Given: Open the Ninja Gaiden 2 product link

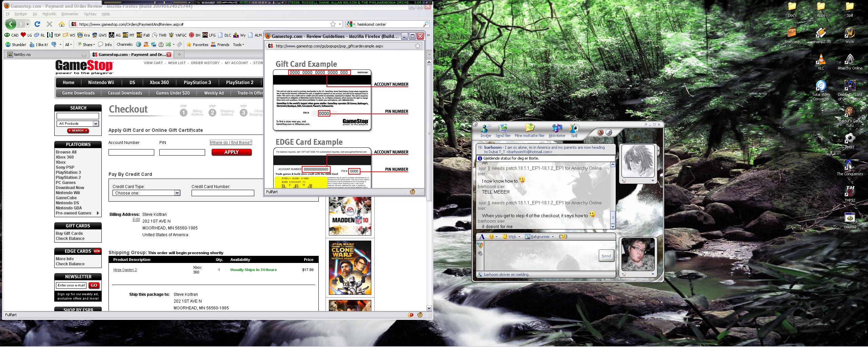Looking at the screenshot, I should (x=125, y=270).
